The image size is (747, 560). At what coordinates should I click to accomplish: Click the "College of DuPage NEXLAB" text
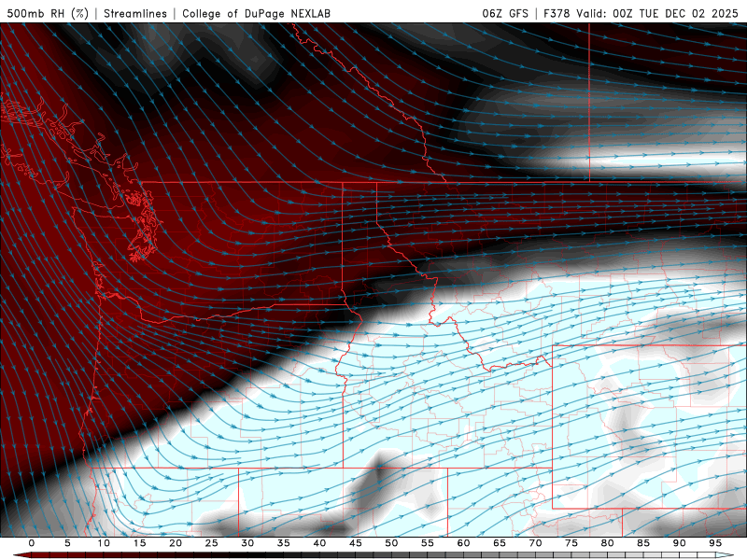coord(256,13)
